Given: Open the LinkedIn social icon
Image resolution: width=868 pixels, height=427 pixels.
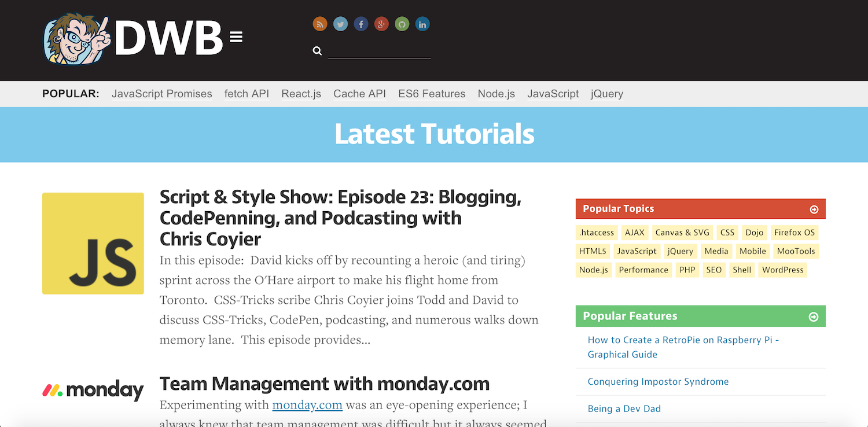Looking at the screenshot, I should click(422, 24).
